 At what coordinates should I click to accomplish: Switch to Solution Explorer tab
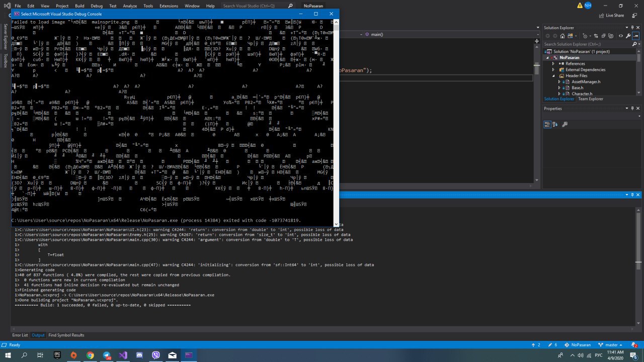[559, 99]
